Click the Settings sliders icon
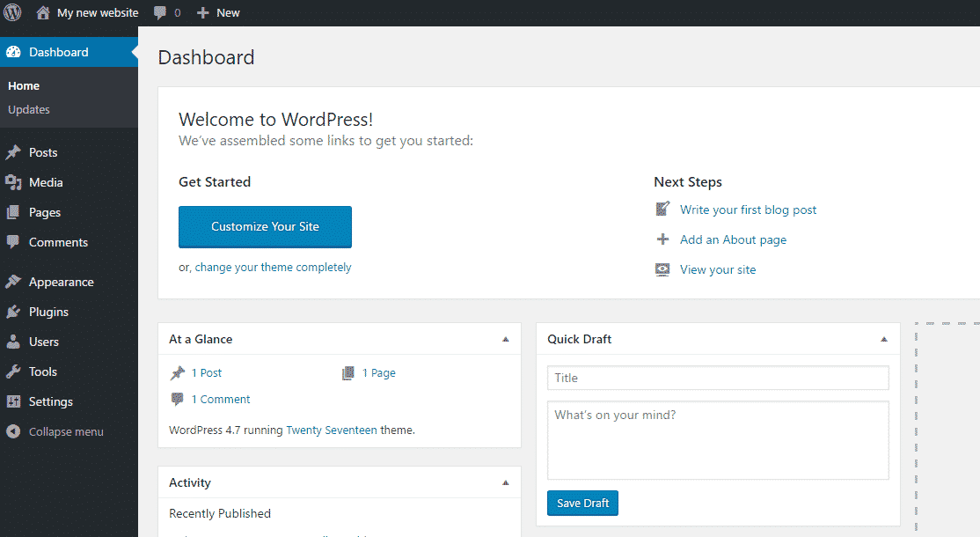 [x=13, y=401]
